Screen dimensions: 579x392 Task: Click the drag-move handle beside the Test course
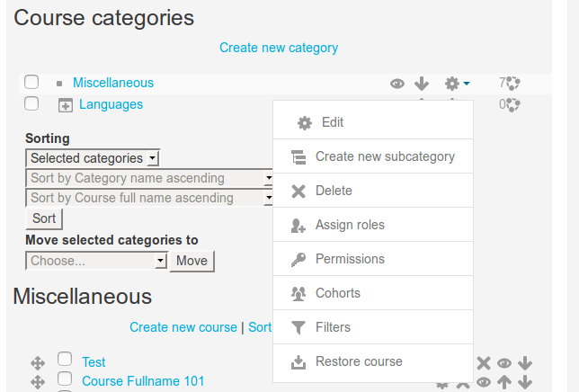[38, 363]
